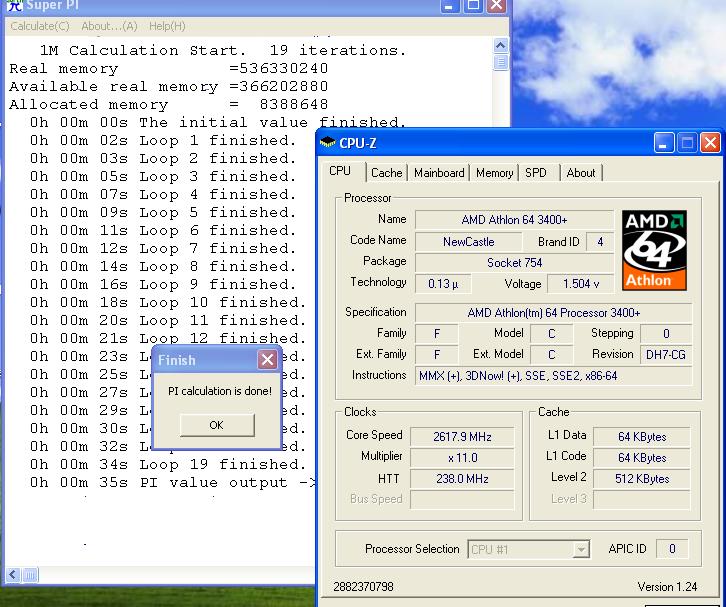Switch to the Memory tab
The height and width of the screenshot is (607, 726).
pos(494,173)
